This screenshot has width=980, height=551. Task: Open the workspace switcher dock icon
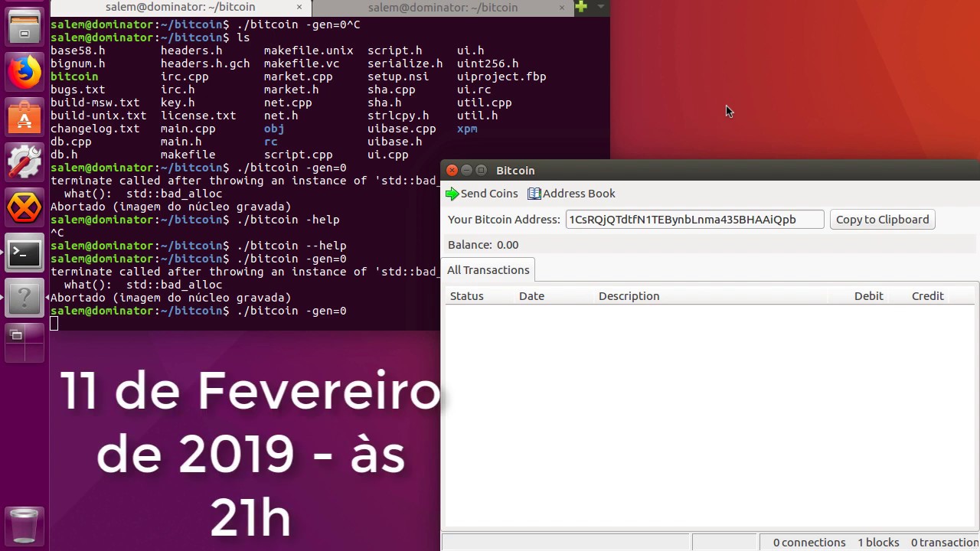tap(24, 343)
